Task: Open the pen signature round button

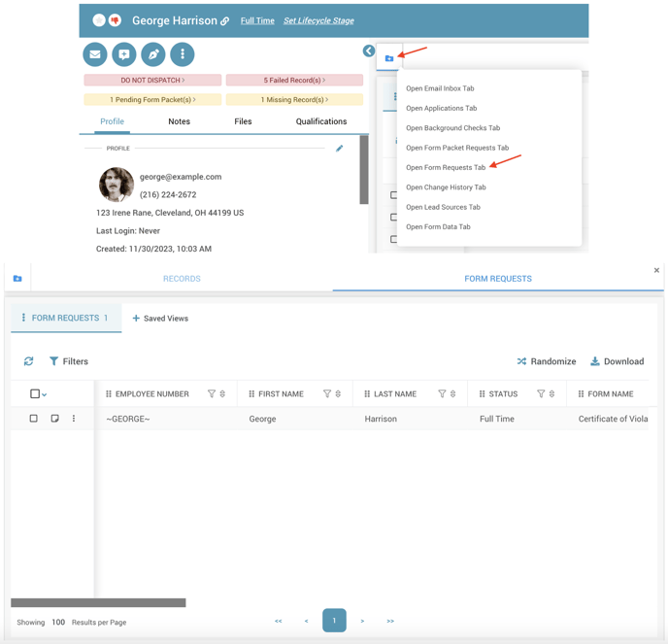Action: point(153,54)
